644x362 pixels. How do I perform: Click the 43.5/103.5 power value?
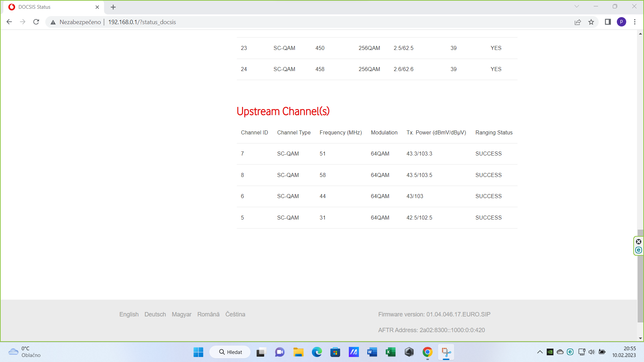pos(419,175)
